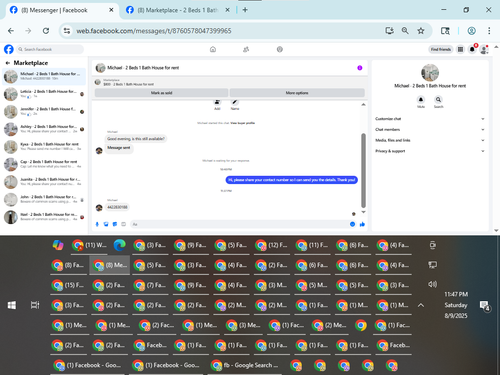
Task: Open the emoji picker in message box
Action: coord(352,224)
